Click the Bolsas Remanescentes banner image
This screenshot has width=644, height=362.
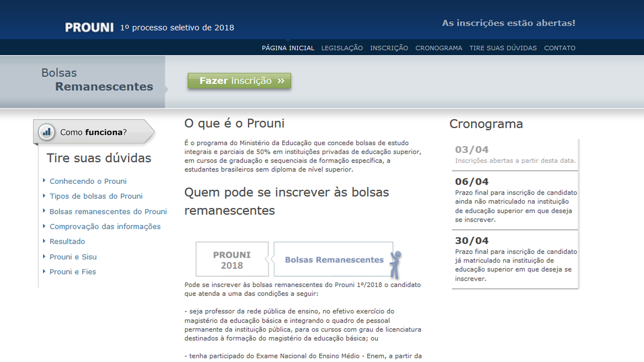333,259
